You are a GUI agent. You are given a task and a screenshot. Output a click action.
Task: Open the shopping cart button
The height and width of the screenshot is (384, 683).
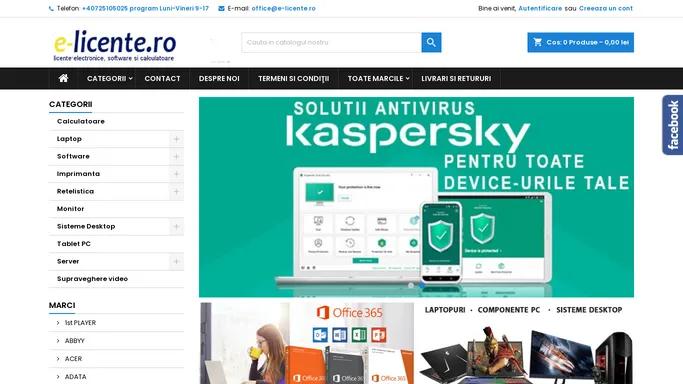581,42
